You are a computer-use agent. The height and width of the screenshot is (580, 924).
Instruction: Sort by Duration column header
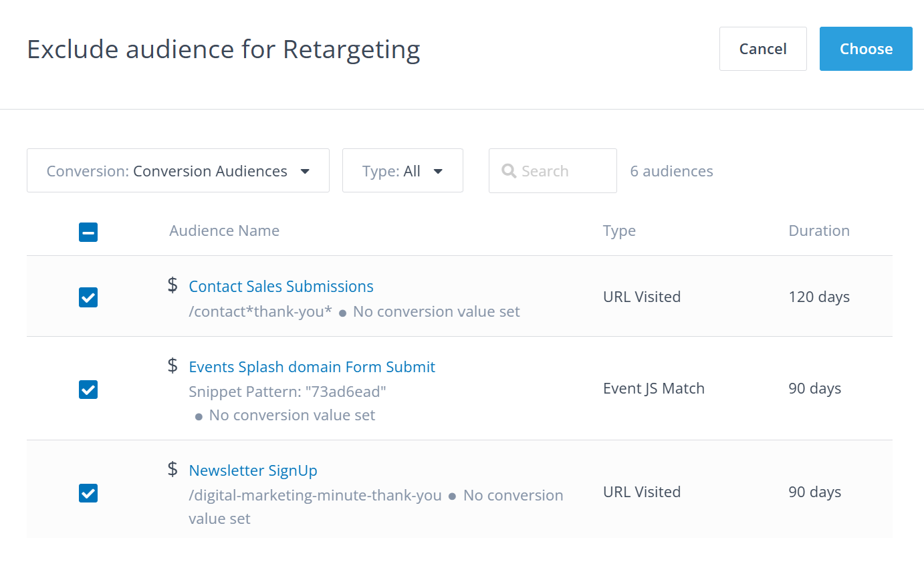(x=819, y=231)
